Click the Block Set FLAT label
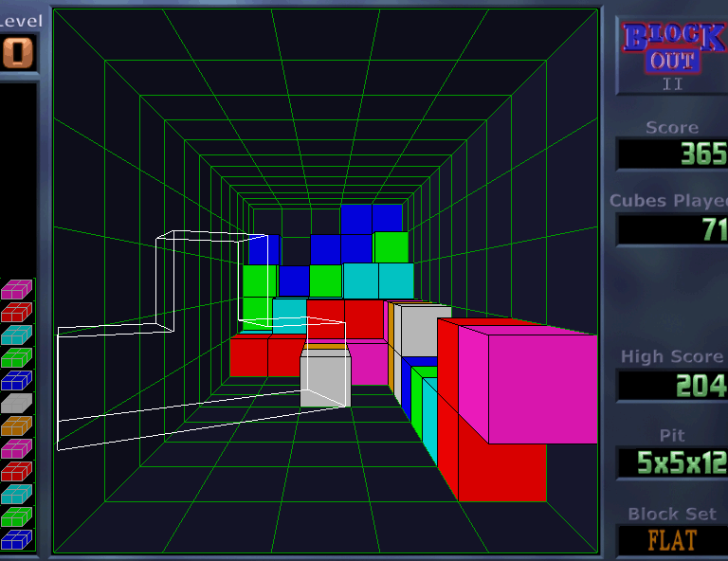Screen dimensions: 728x561 coord(673,540)
